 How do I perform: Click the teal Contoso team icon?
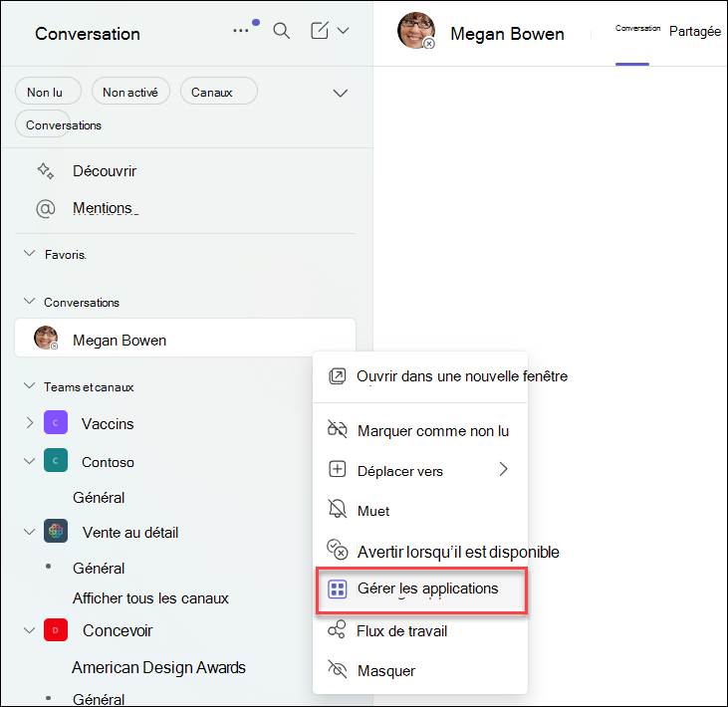point(56,460)
